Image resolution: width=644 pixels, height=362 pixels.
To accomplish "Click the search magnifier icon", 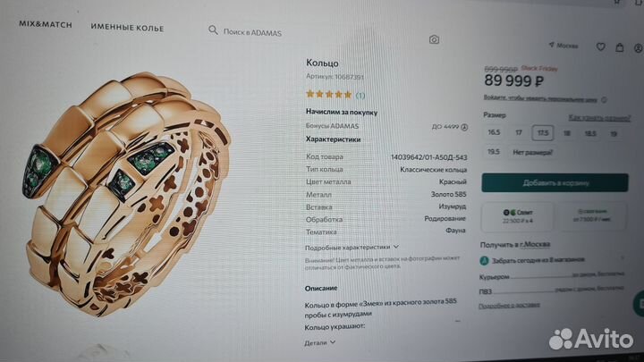I will tap(213, 29).
